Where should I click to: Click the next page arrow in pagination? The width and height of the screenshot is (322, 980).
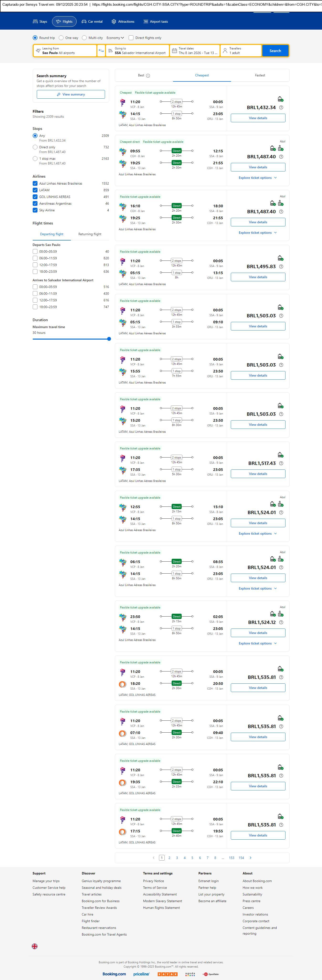click(x=251, y=857)
